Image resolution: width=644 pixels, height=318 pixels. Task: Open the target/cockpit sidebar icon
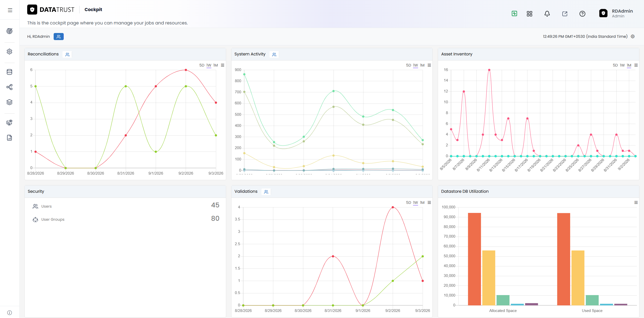pyautogui.click(x=10, y=31)
